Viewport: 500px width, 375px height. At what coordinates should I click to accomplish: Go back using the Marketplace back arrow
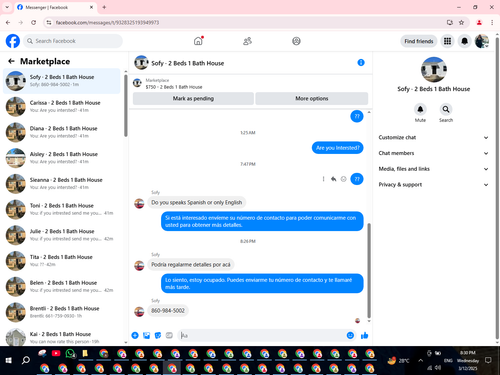tap(11, 61)
